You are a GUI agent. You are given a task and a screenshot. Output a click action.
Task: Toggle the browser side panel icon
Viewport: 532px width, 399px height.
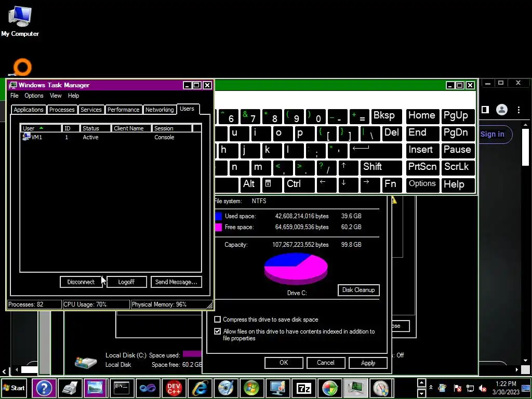pos(485,110)
